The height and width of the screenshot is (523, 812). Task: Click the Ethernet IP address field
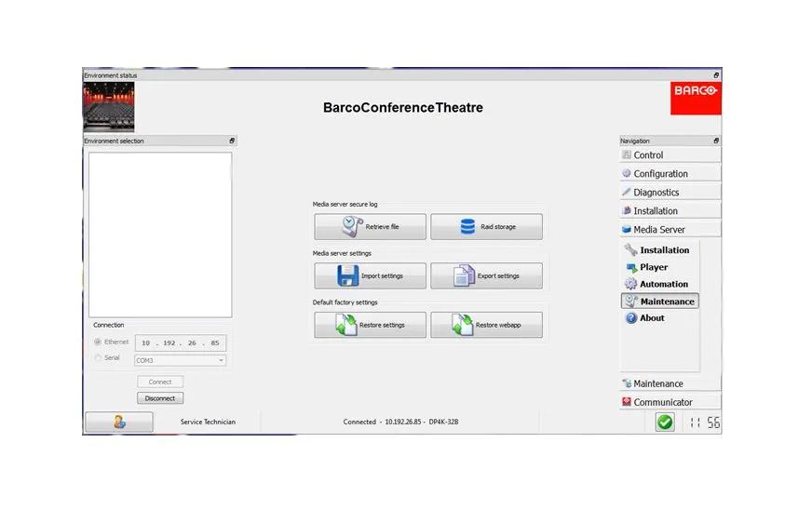(x=181, y=343)
